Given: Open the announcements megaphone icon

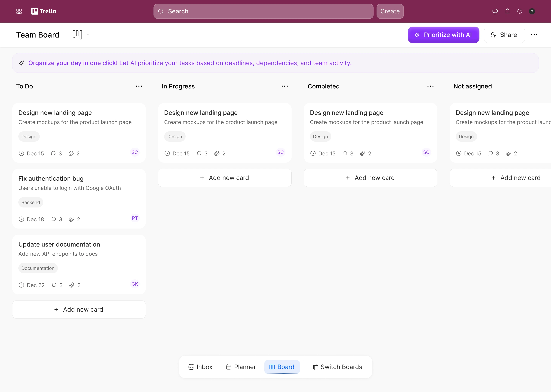Looking at the screenshot, I should pyautogui.click(x=495, y=11).
